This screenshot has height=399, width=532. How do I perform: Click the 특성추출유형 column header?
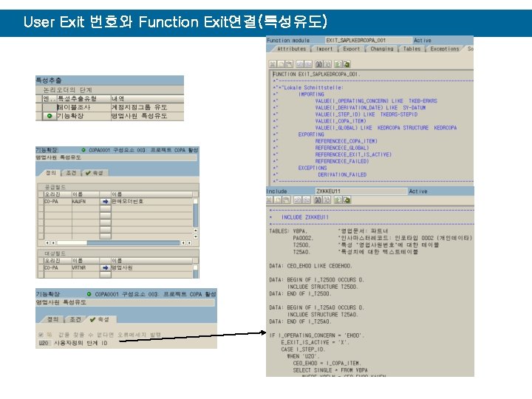83,99
